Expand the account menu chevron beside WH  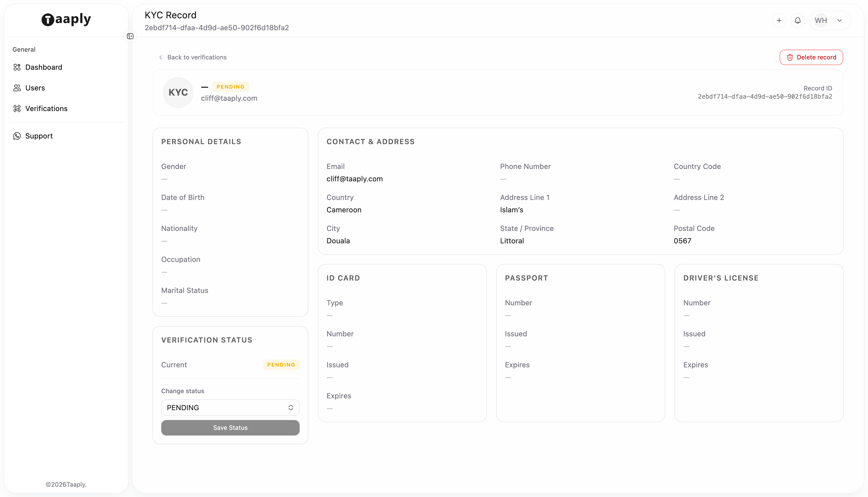point(840,20)
